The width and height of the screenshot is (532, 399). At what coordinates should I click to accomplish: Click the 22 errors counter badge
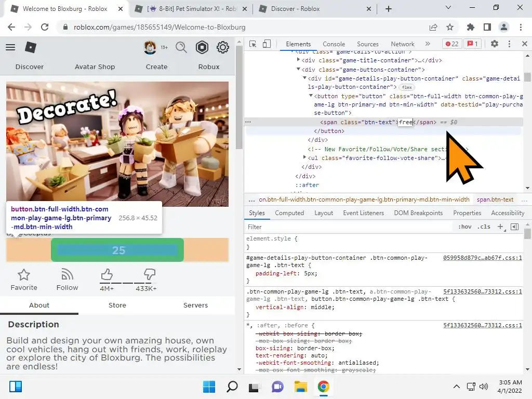[452, 44]
